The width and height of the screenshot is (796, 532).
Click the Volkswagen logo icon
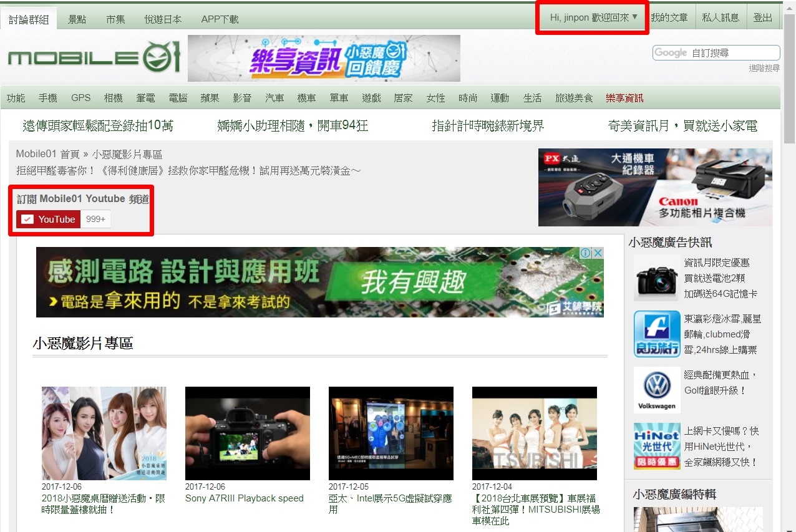[x=657, y=390]
